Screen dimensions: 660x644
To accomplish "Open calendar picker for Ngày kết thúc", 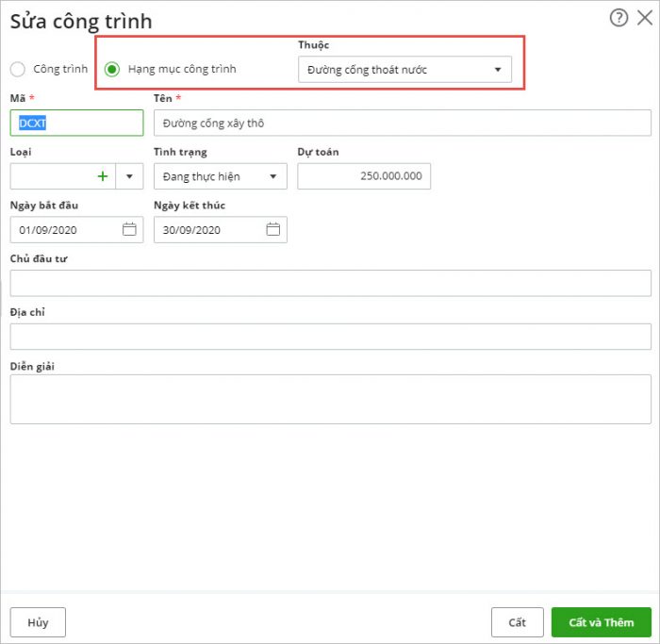I will [272, 229].
